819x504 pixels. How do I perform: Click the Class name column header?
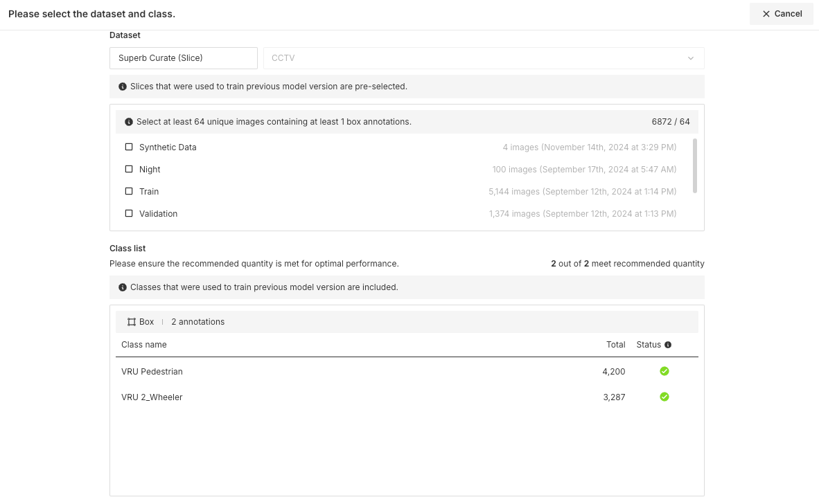point(144,345)
